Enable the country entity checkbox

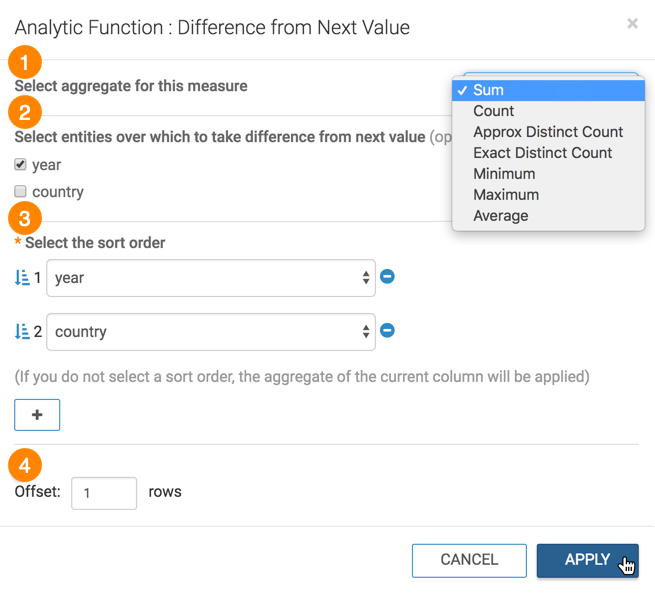[21, 191]
